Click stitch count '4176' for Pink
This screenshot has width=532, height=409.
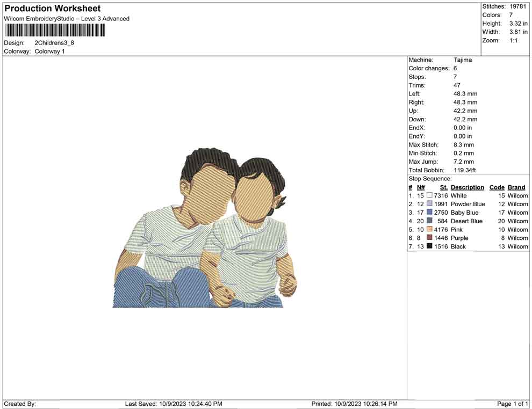coord(441,229)
